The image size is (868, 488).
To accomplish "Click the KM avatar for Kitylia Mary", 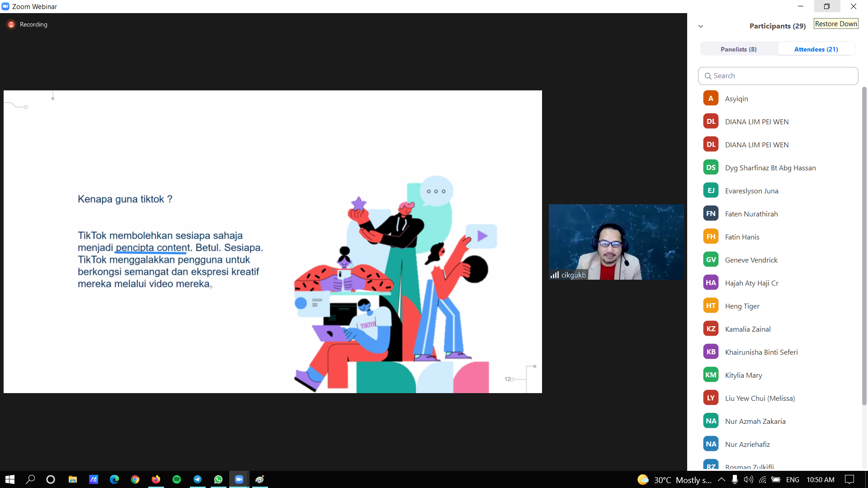I will pos(711,375).
